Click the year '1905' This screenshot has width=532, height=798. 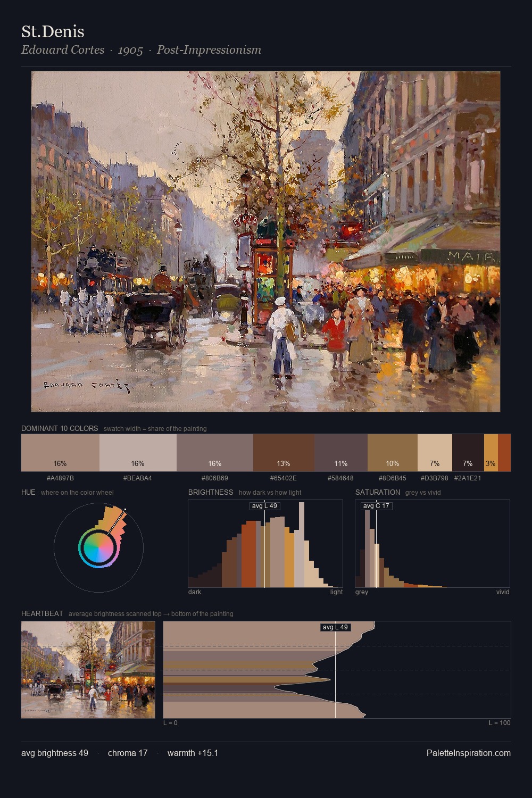130,50
